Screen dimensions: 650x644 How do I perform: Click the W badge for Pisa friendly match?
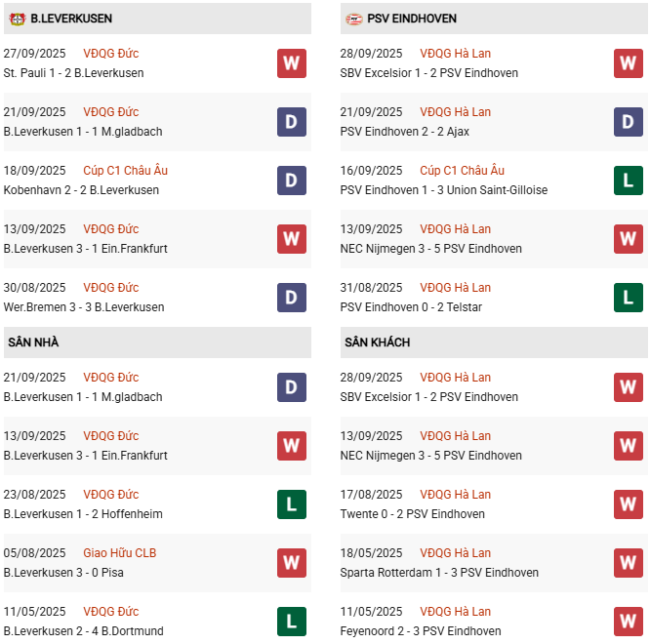click(292, 563)
